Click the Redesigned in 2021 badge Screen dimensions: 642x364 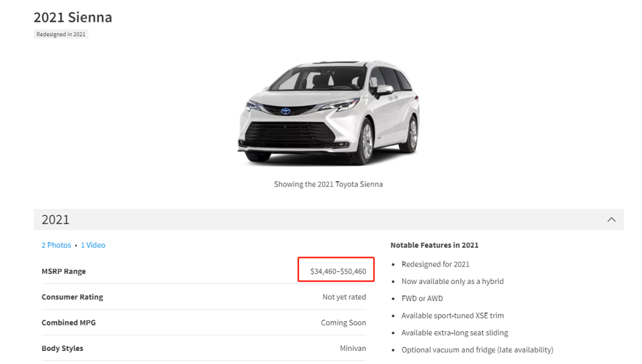[61, 34]
